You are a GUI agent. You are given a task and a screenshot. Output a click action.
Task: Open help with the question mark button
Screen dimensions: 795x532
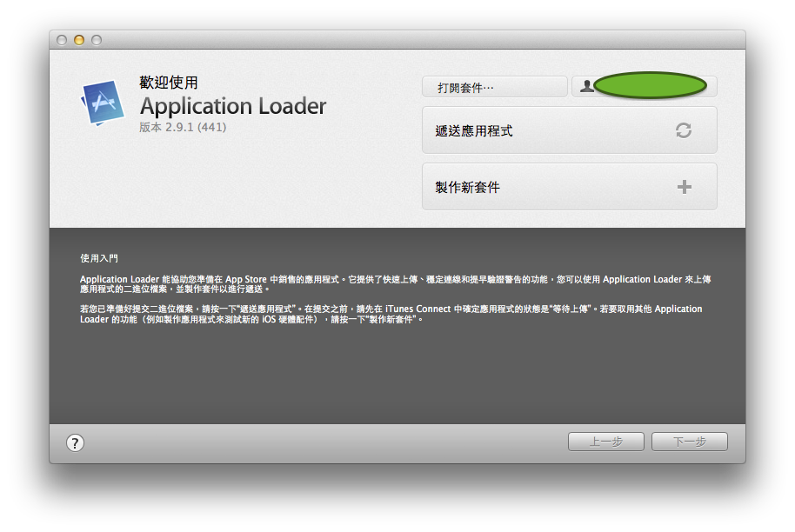76,442
